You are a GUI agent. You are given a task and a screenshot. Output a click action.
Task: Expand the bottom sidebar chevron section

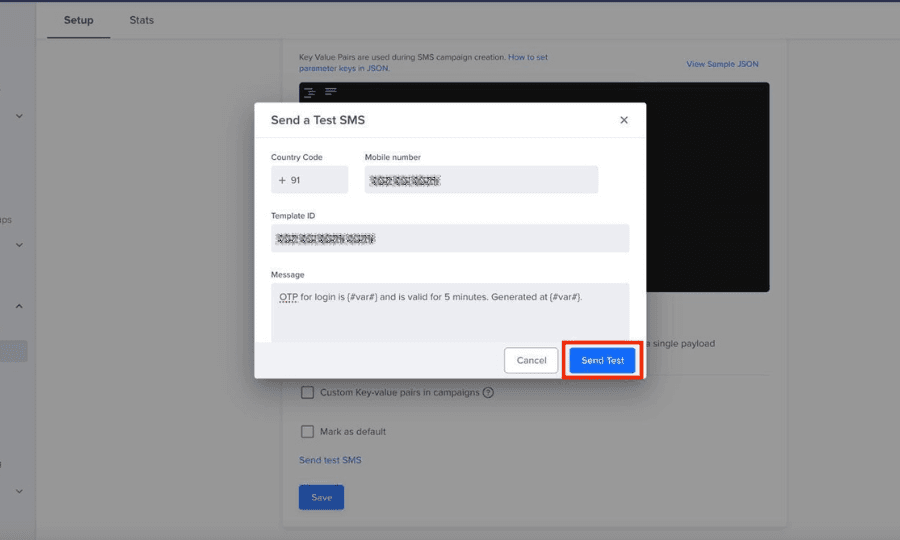tap(19, 491)
